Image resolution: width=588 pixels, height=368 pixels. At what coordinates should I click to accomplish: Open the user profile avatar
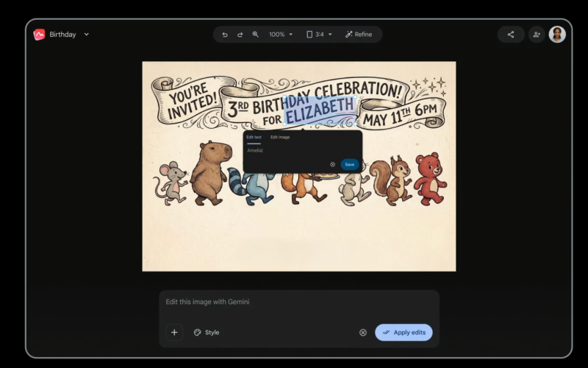tap(557, 35)
